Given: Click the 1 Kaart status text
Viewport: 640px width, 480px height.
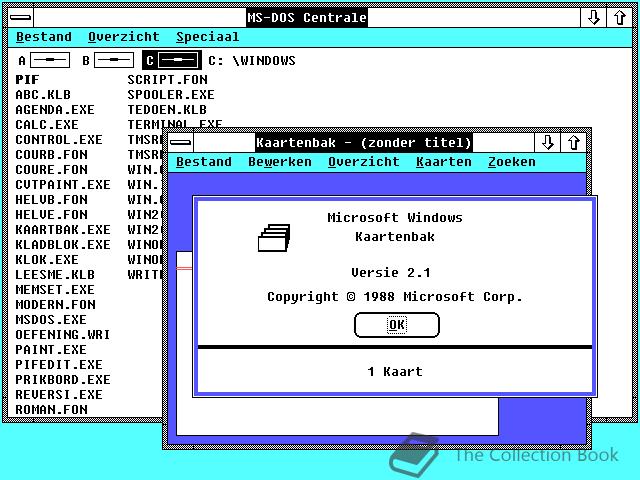Looking at the screenshot, I should (x=395, y=372).
